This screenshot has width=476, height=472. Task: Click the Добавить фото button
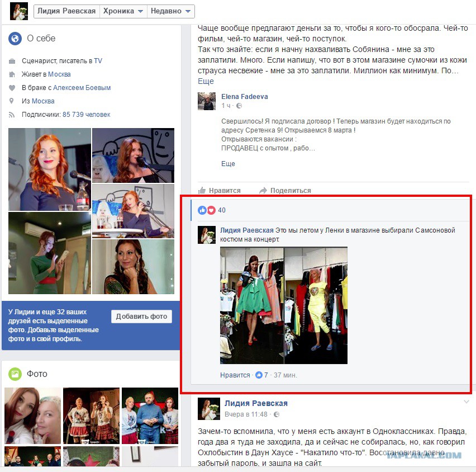point(141,317)
